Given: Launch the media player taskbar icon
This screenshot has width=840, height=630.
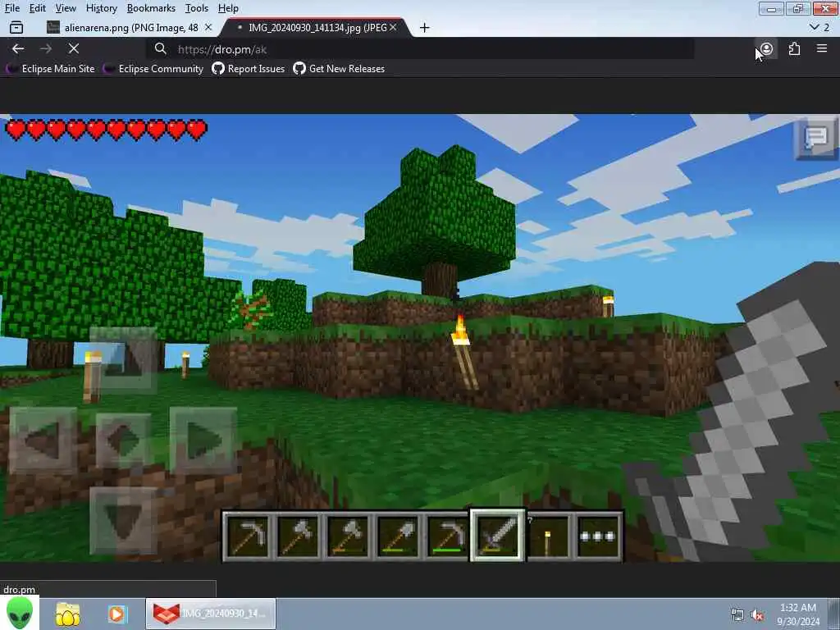Looking at the screenshot, I should coord(116,614).
